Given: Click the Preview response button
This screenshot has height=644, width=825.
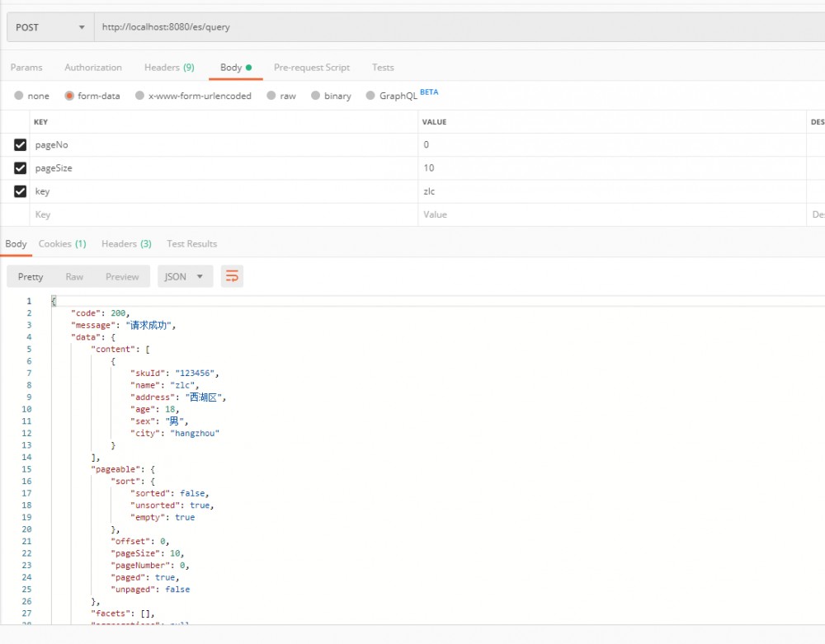Looking at the screenshot, I should coord(122,276).
